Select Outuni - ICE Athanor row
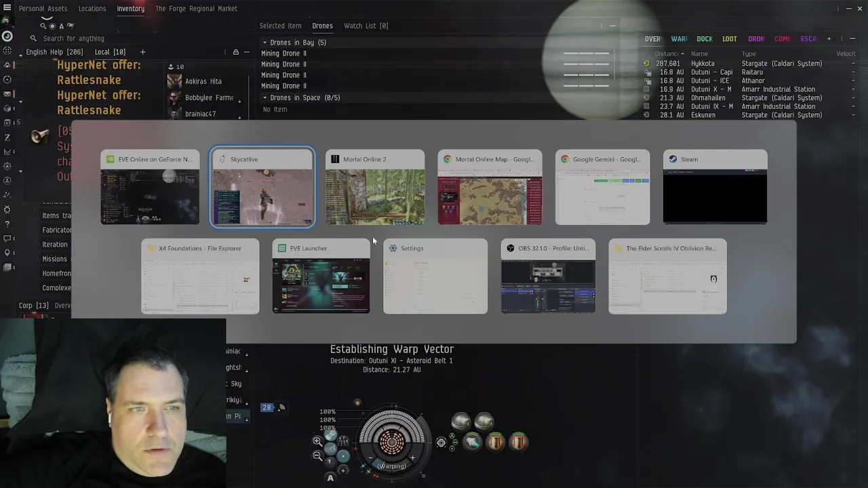The image size is (868, 488). (749, 81)
